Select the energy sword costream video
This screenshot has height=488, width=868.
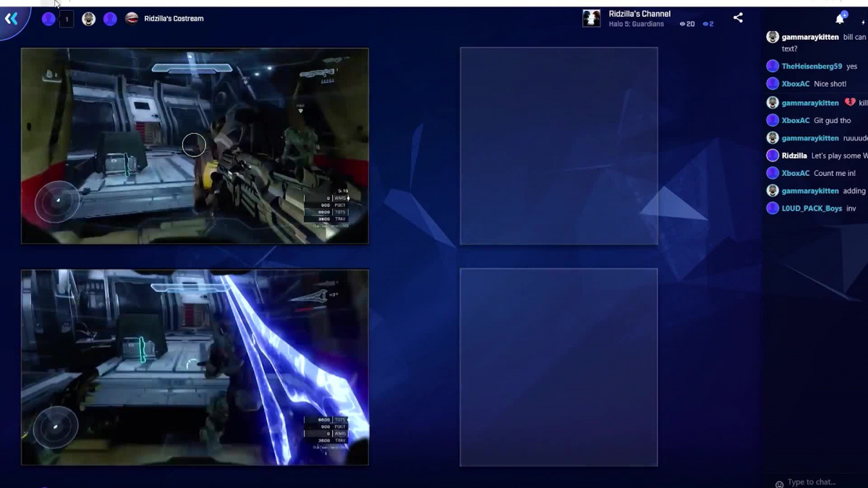pyautogui.click(x=195, y=367)
